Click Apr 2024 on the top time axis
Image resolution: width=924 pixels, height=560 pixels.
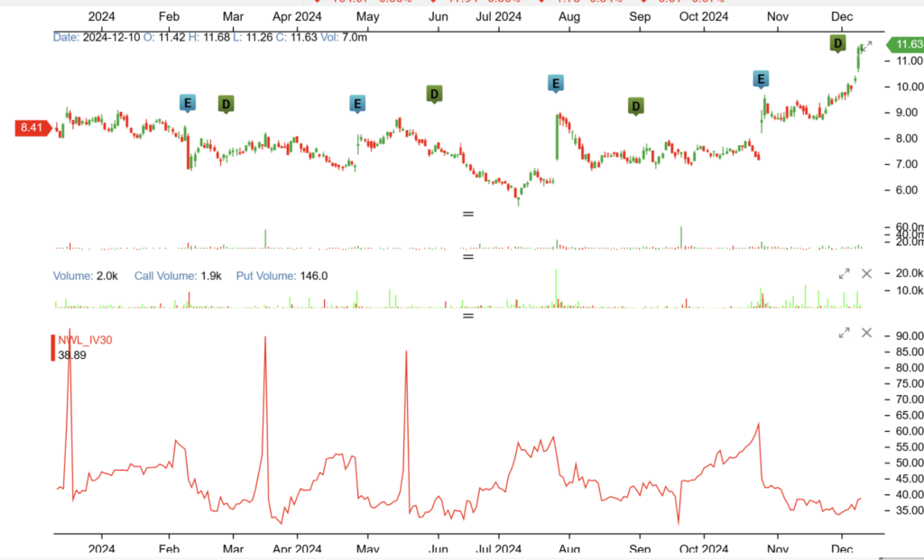(297, 16)
